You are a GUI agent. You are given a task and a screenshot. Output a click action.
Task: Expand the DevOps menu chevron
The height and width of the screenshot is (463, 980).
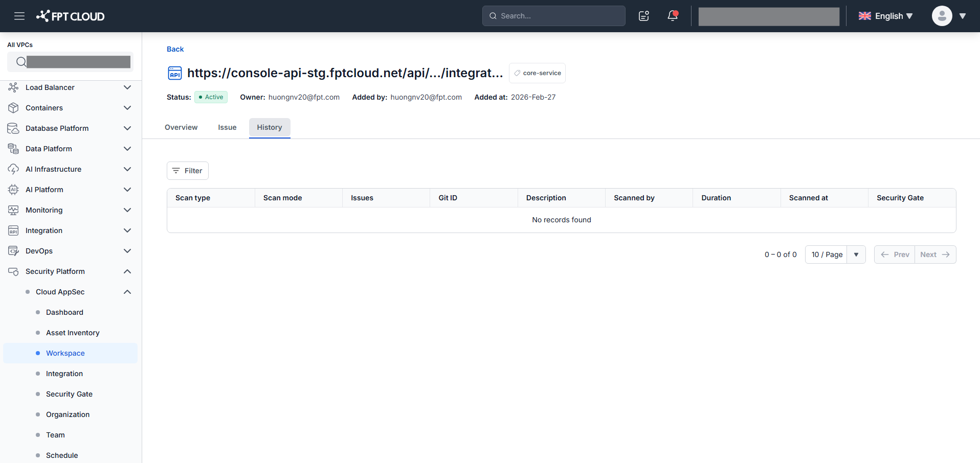click(127, 251)
